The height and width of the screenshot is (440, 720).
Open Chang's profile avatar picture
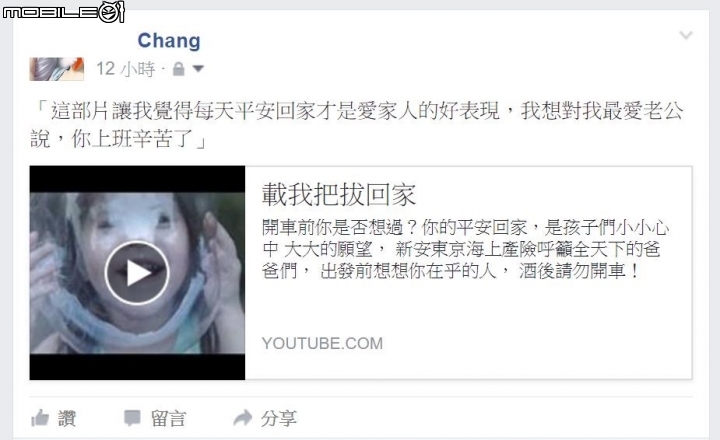(x=56, y=69)
